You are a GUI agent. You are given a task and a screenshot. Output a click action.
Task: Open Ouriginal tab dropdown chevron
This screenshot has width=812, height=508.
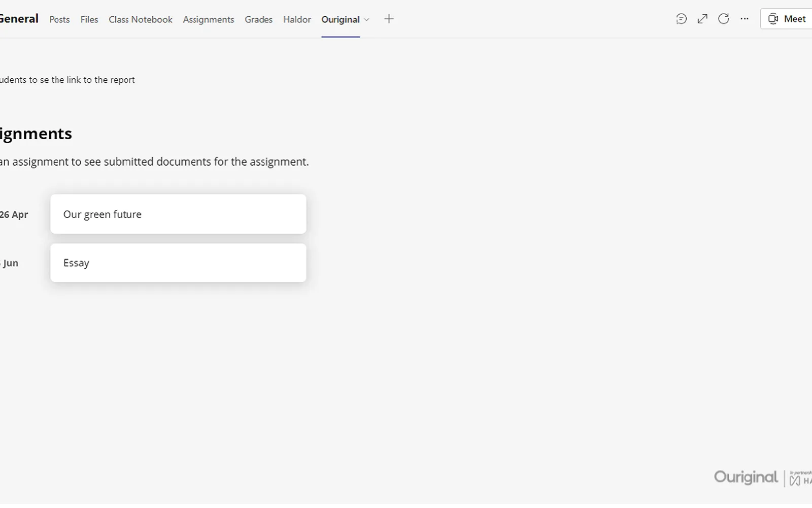pyautogui.click(x=366, y=20)
